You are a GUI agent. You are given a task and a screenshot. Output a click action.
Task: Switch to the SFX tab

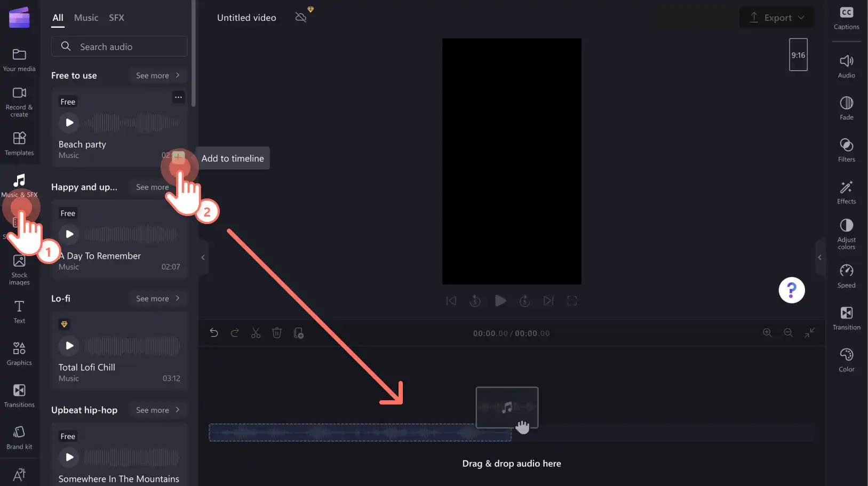coord(116,18)
